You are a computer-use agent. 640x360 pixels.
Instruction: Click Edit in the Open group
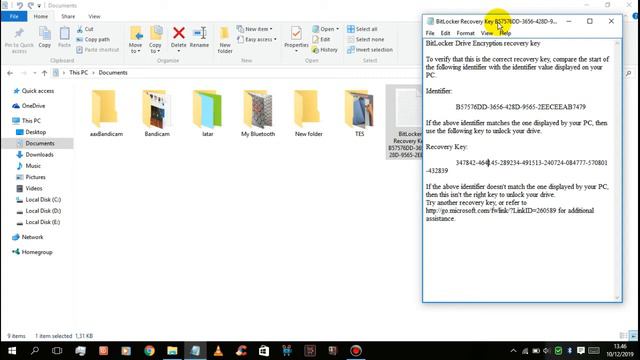tap(321, 39)
